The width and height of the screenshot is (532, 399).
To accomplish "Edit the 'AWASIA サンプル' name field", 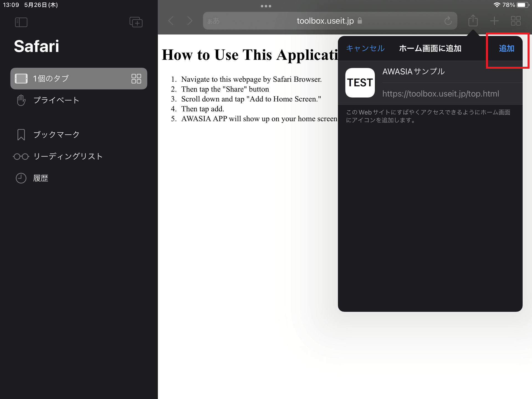I will click(x=452, y=71).
